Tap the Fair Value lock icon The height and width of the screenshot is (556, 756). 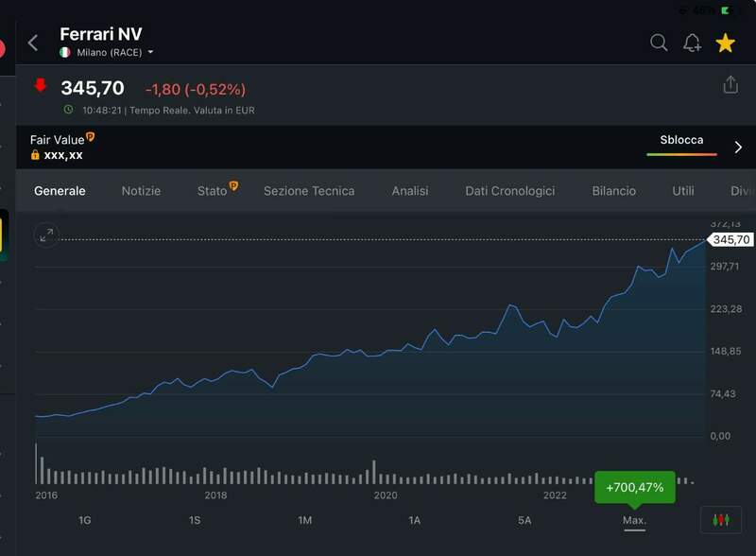tap(35, 155)
